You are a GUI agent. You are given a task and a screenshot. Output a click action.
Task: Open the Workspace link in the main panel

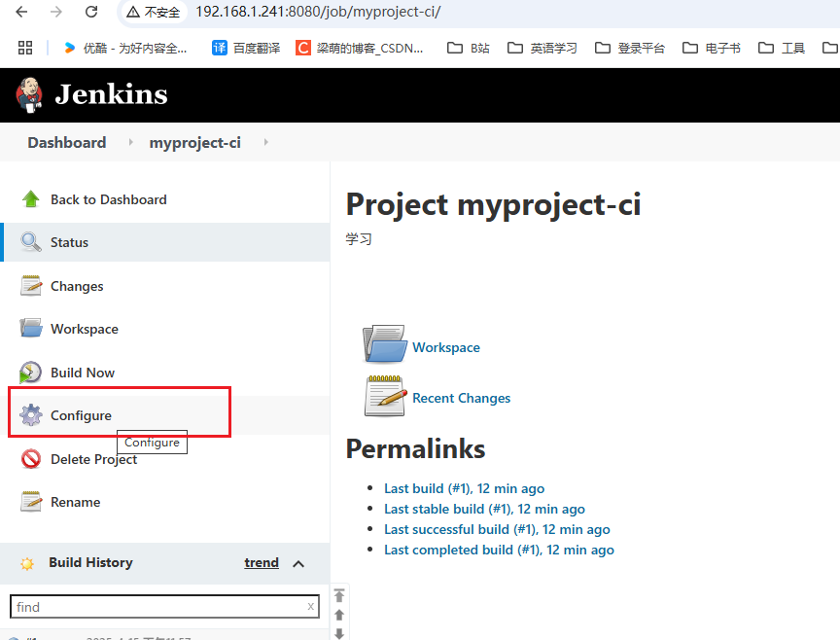(x=445, y=347)
